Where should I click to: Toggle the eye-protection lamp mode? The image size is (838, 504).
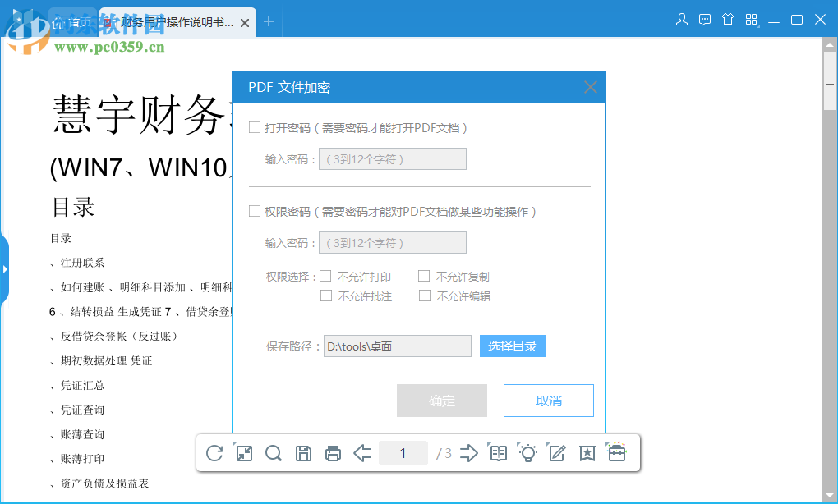click(x=527, y=452)
